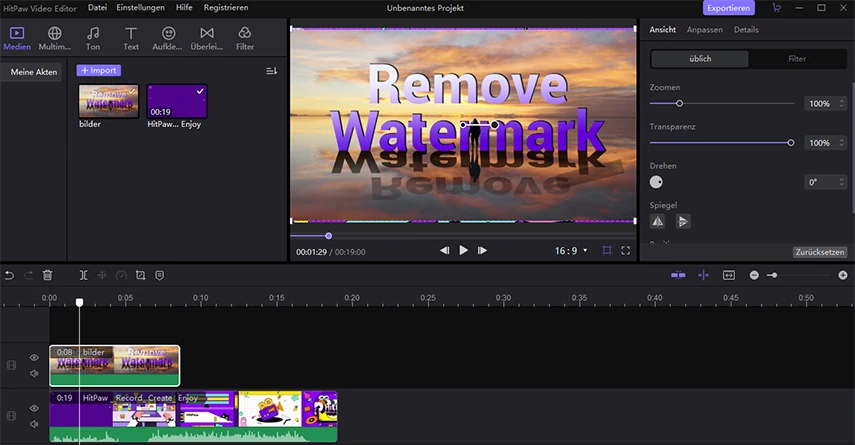Select the crop tool icon

141,275
